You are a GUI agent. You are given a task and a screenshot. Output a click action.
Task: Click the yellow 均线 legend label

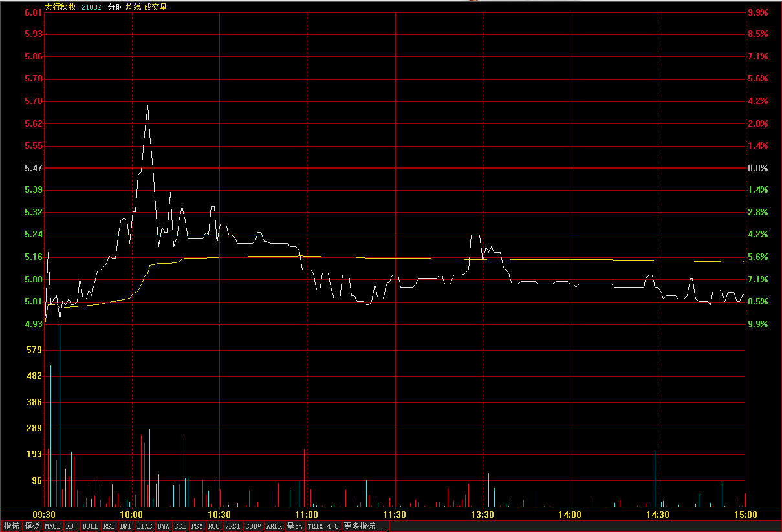pos(134,7)
